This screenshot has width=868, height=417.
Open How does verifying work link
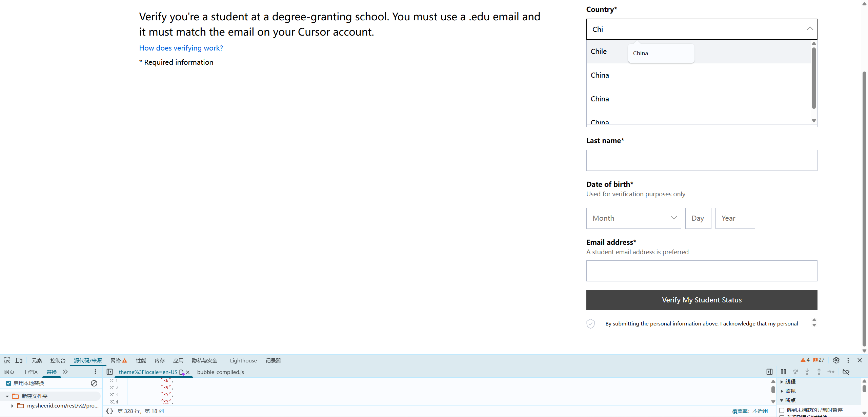pos(181,48)
